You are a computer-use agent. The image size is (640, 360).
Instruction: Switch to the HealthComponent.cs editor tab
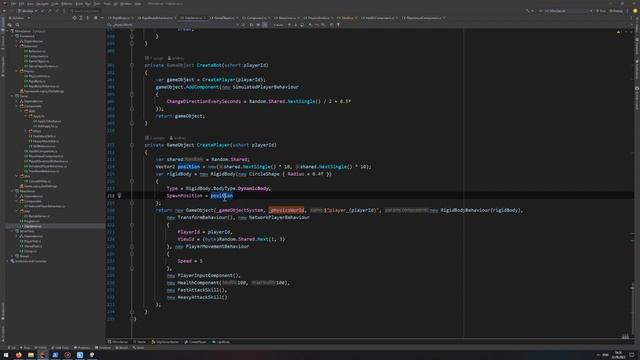[x=380, y=18]
